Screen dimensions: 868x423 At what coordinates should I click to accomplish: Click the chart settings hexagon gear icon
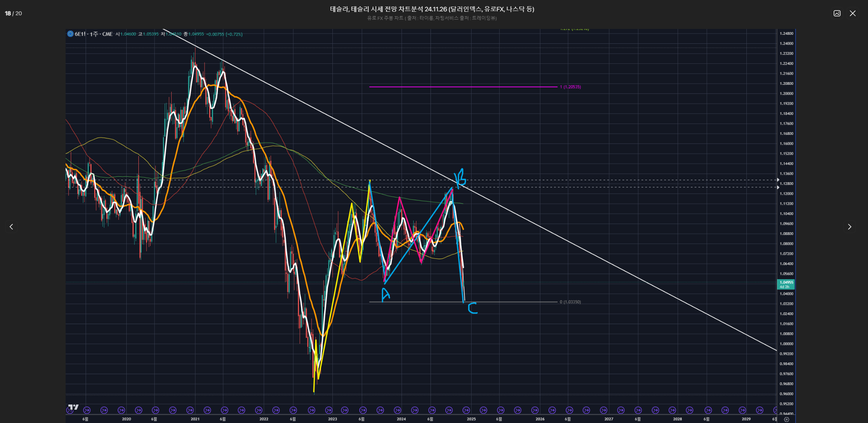787,419
